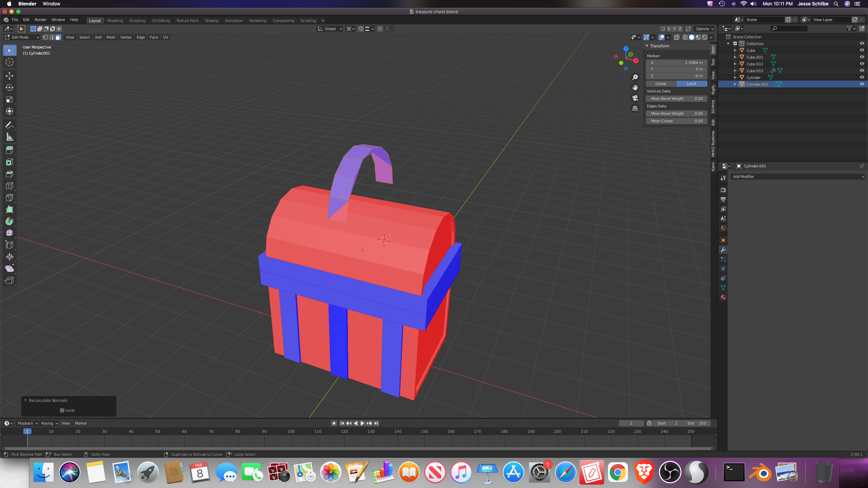Select the Move tool in toolbar
Image resolution: width=868 pixels, height=488 pixels.
click(9, 76)
